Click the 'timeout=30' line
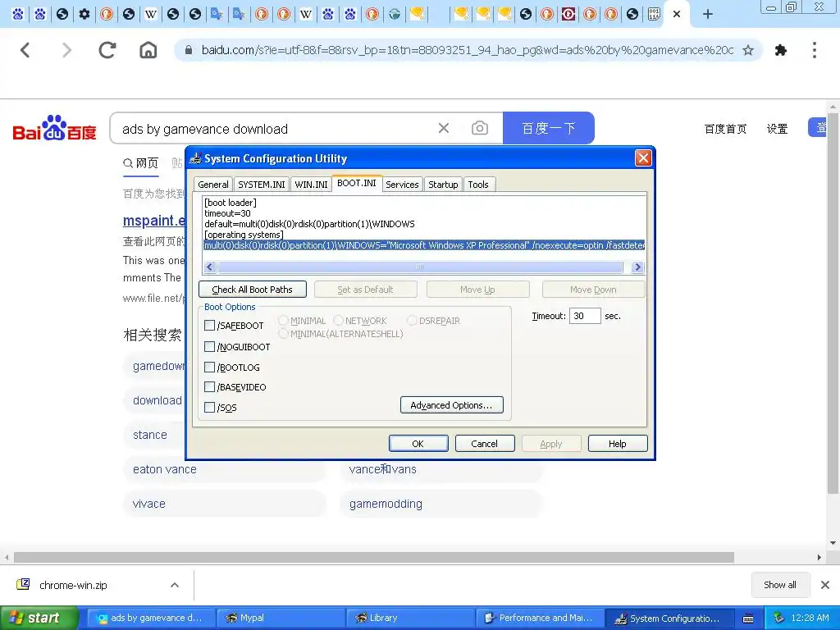The height and width of the screenshot is (630, 840). (x=227, y=213)
